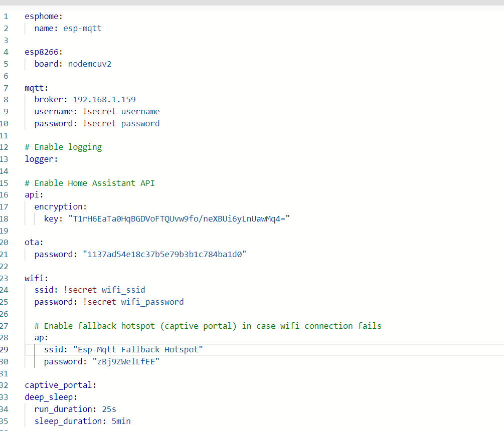Click the 'ap:' key on line 28

(41, 338)
